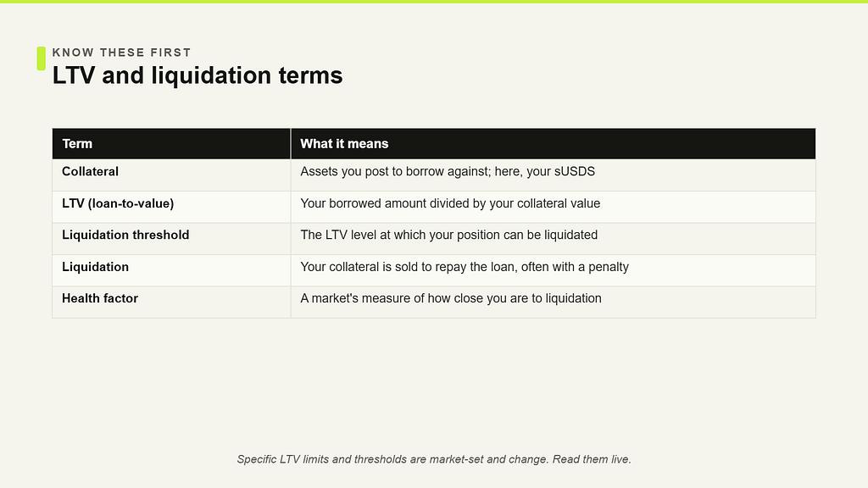Select the 'sold to repay the loan' definition

(553, 270)
